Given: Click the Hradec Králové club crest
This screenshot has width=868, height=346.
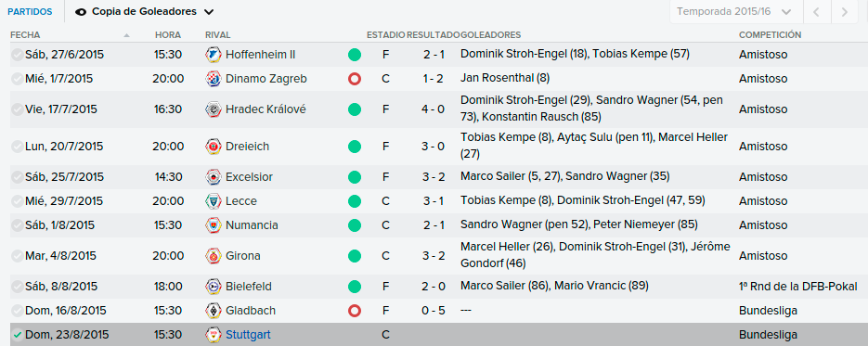Looking at the screenshot, I should pyautogui.click(x=213, y=109).
